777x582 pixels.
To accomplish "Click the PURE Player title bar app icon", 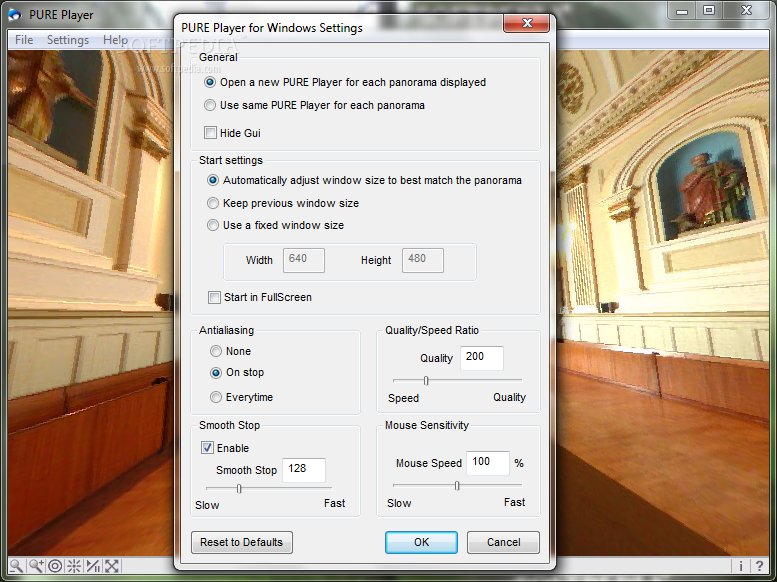I will point(15,14).
